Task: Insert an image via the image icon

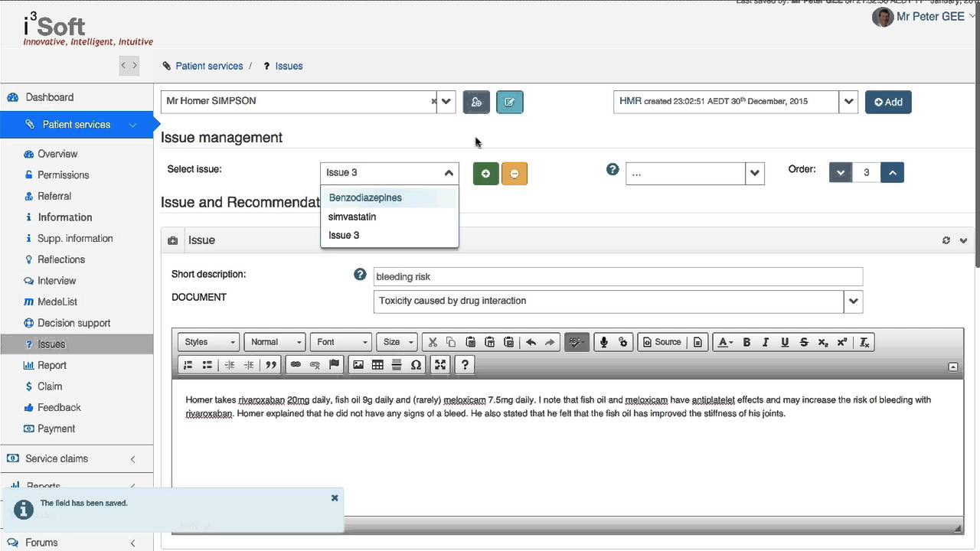Action: click(x=358, y=365)
